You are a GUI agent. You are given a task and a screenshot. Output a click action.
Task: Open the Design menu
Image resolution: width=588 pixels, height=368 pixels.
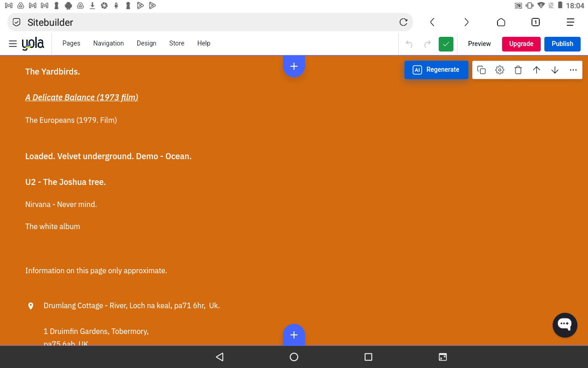(x=147, y=43)
